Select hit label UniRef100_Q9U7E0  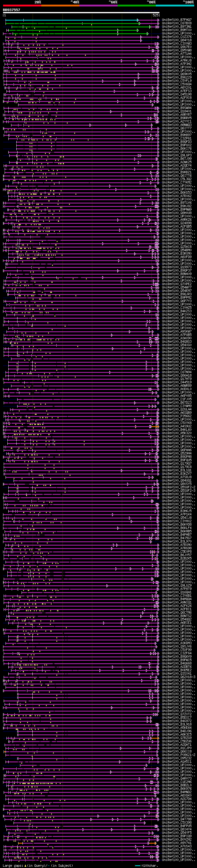point(177,47)
